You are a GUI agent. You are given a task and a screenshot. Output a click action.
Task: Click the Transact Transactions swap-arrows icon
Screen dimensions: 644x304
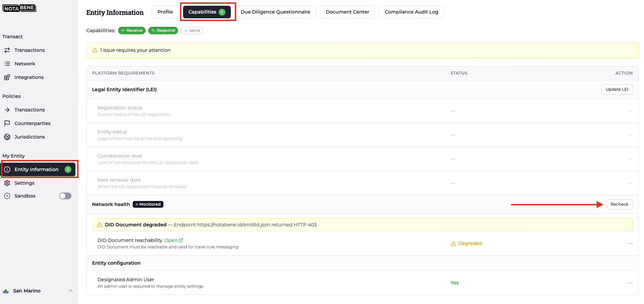pos(7,50)
